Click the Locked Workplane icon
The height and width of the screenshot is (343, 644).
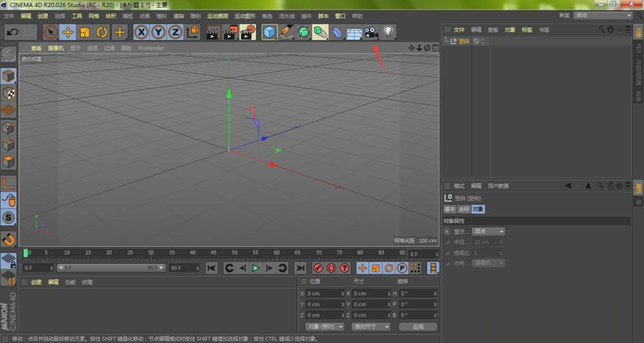pyautogui.click(x=8, y=260)
